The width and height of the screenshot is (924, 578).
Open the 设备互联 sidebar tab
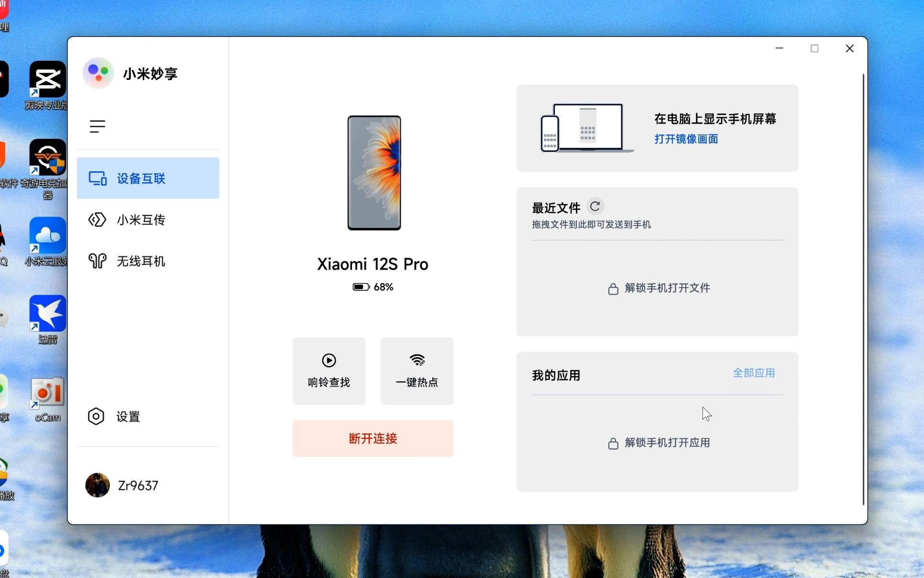pos(148,178)
